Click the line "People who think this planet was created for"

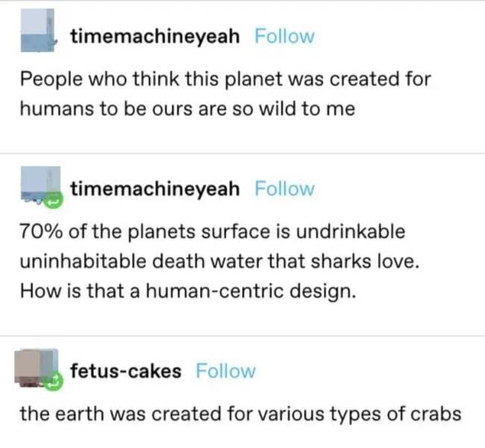tap(225, 78)
